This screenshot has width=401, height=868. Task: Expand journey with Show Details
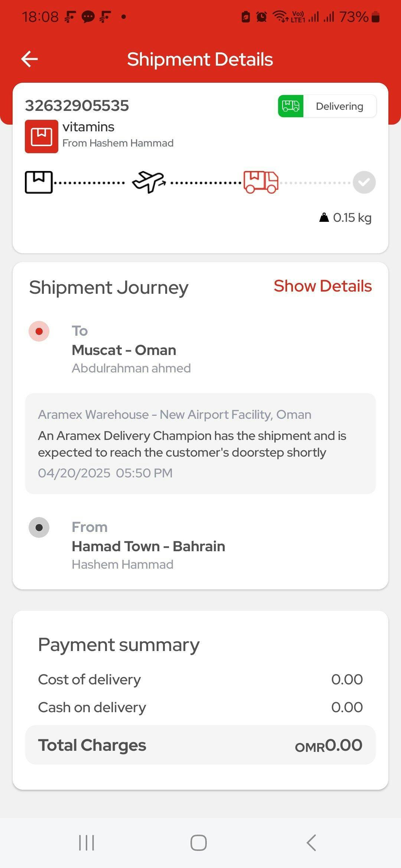322,286
